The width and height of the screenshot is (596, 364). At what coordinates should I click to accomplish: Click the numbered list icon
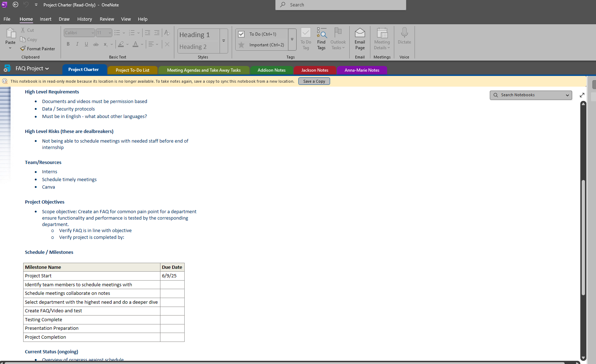pos(132,33)
